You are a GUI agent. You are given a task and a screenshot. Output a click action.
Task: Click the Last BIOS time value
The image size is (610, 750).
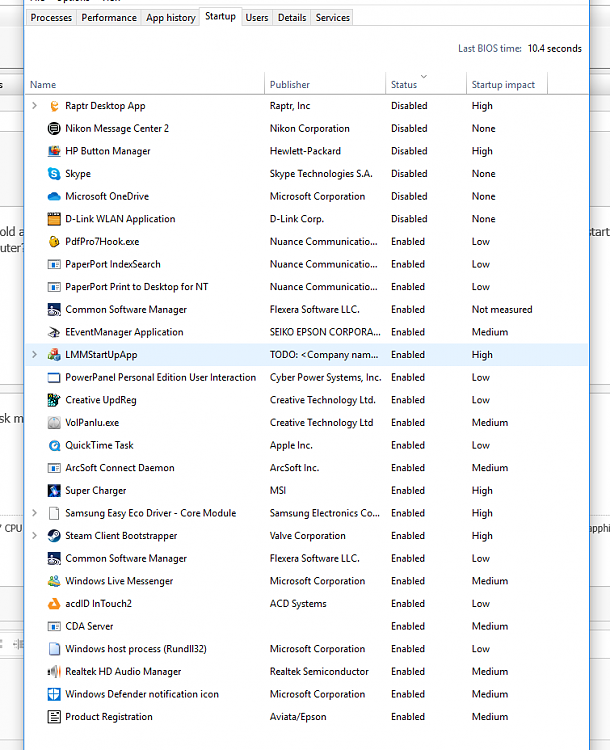pos(555,48)
